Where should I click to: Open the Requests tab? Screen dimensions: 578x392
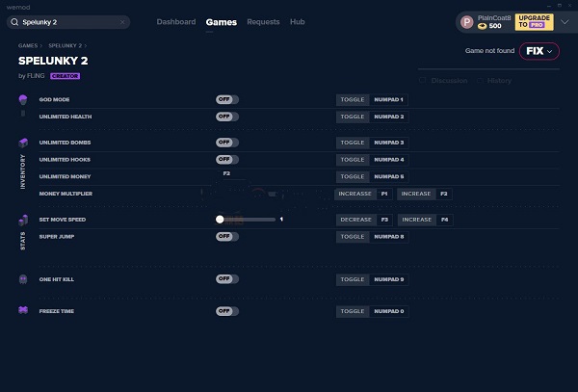tap(263, 22)
